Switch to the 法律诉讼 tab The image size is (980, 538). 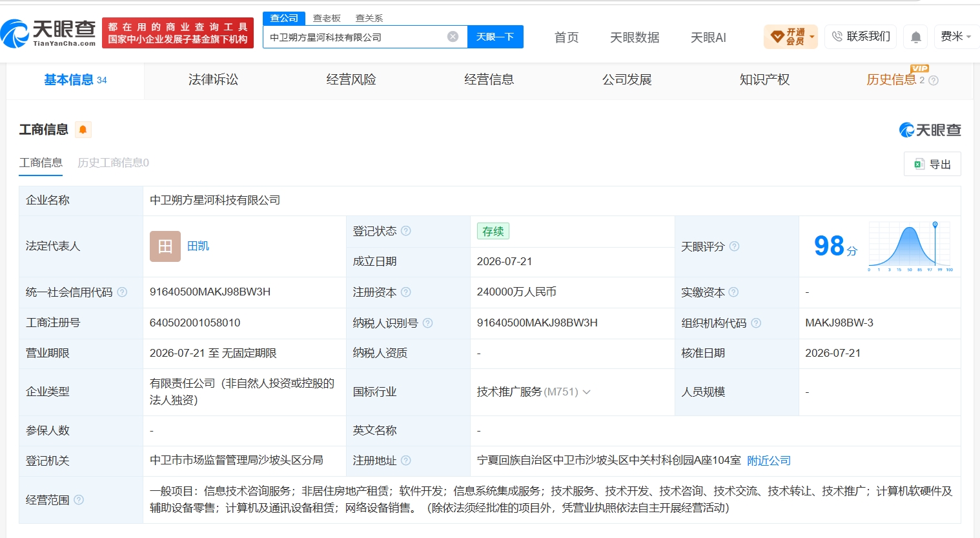(213, 80)
